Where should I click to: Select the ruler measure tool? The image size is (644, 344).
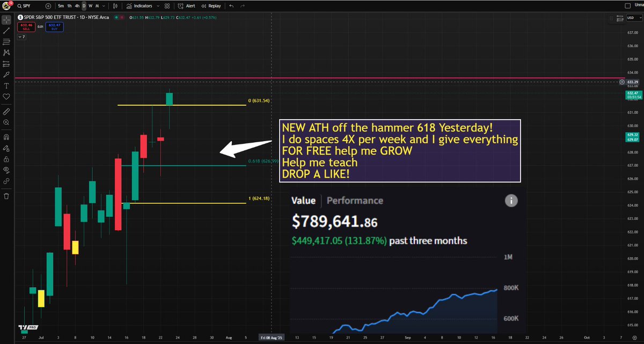point(6,112)
